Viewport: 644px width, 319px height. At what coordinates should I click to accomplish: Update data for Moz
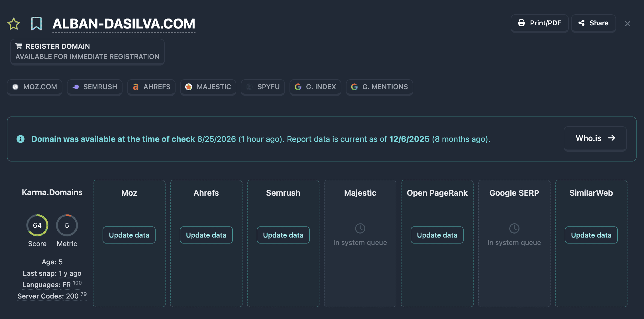pos(129,235)
